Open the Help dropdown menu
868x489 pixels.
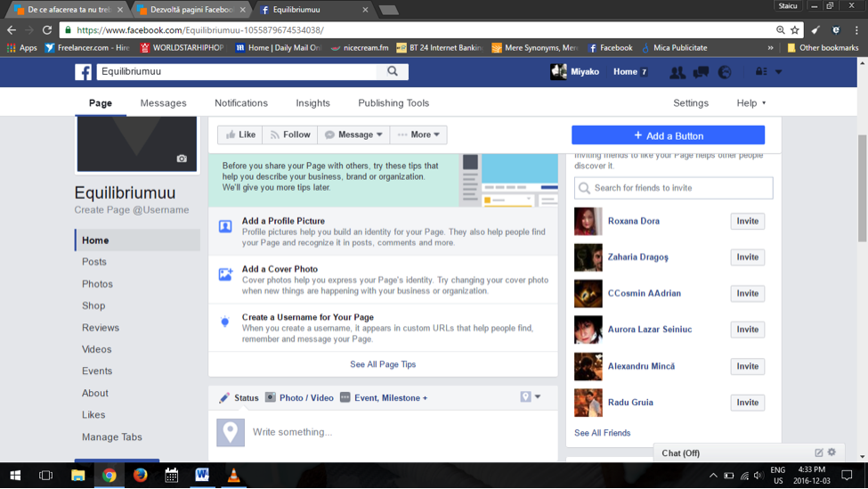tap(751, 103)
